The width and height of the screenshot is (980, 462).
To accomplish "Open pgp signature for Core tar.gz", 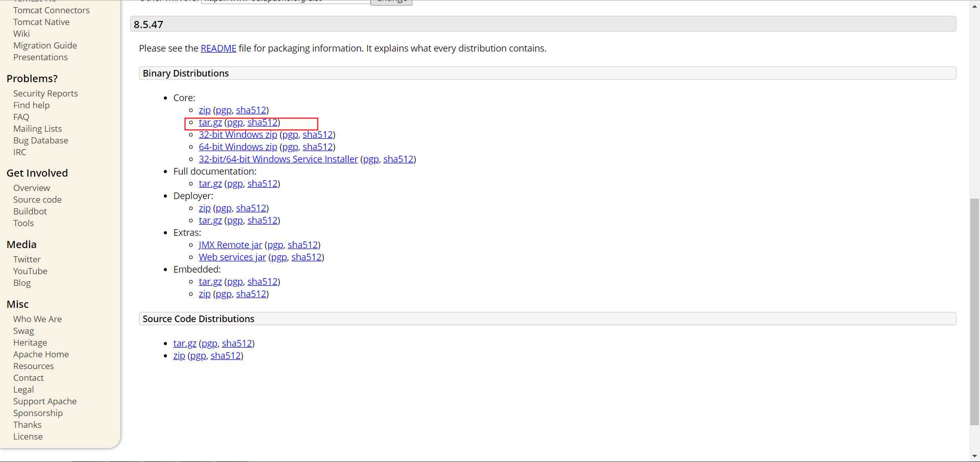I will pyautogui.click(x=235, y=123).
